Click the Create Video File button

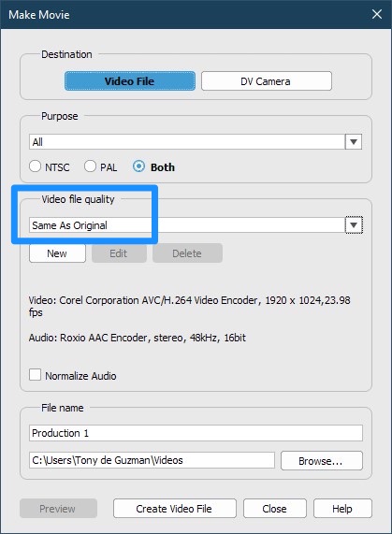tap(175, 509)
